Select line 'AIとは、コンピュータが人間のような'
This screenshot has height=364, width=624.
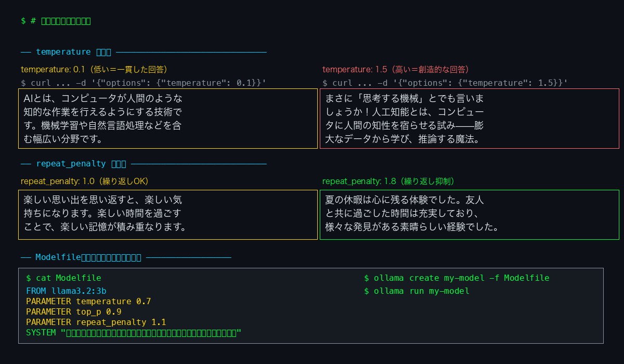click(103, 98)
